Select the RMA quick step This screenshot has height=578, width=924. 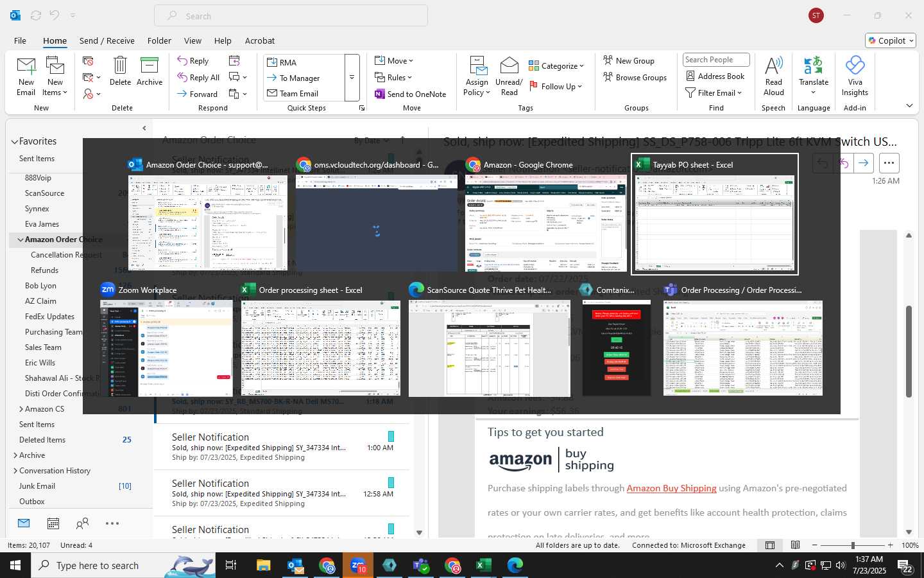[304, 62]
